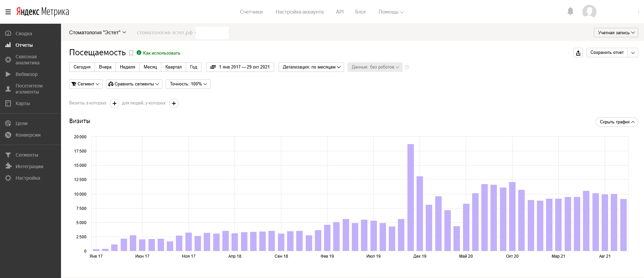Image resolution: width=644 pixels, height=278 pixels.
Task: Hide the chart with Скрыть график
Action: tap(617, 122)
